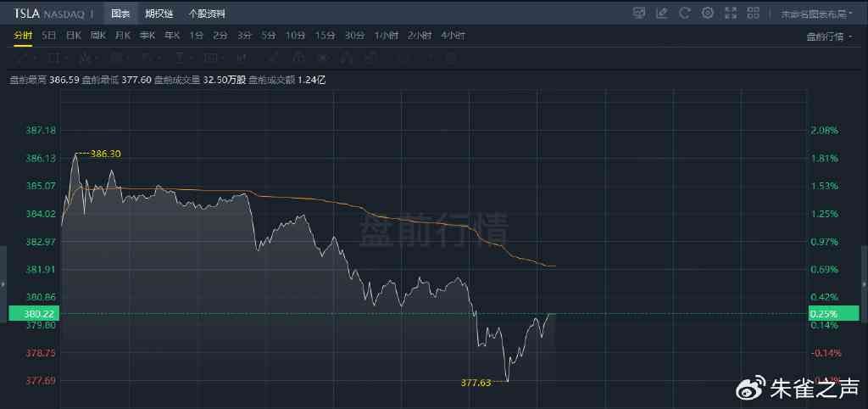868x409 pixels.
Task: Click the chart display monitor icon
Action: [640, 13]
